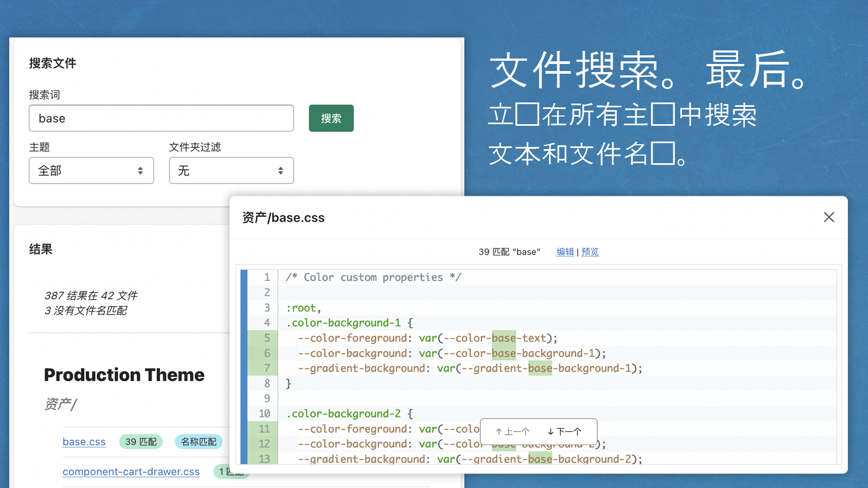Click the 387 结果在 42 文件 summary text
The height and width of the screenshot is (488, 868).
click(x=91, y=296)
